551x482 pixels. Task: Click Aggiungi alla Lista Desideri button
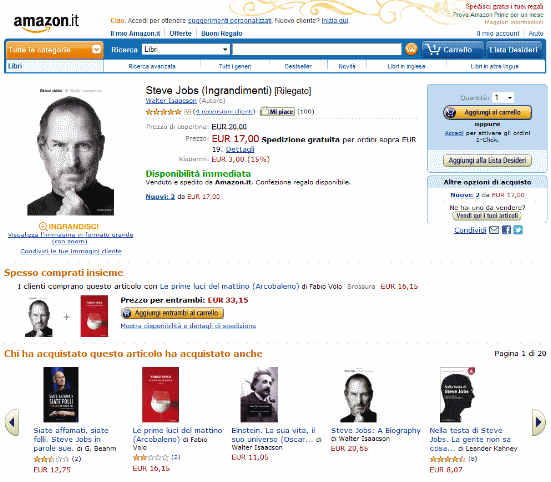click(487, 161)
